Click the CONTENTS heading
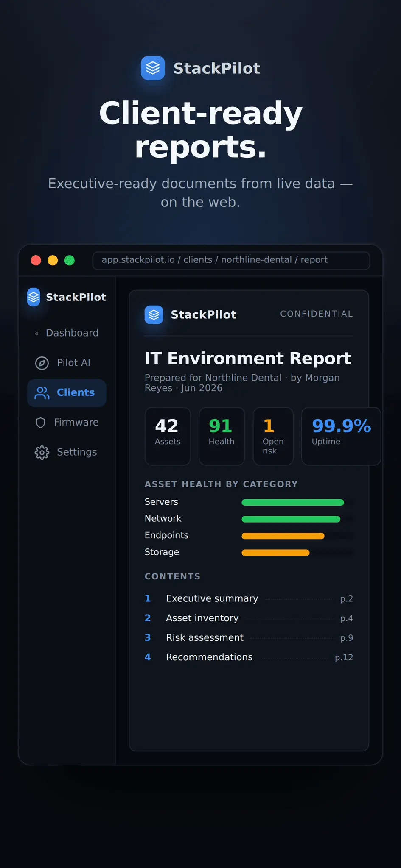 point(172,576)
